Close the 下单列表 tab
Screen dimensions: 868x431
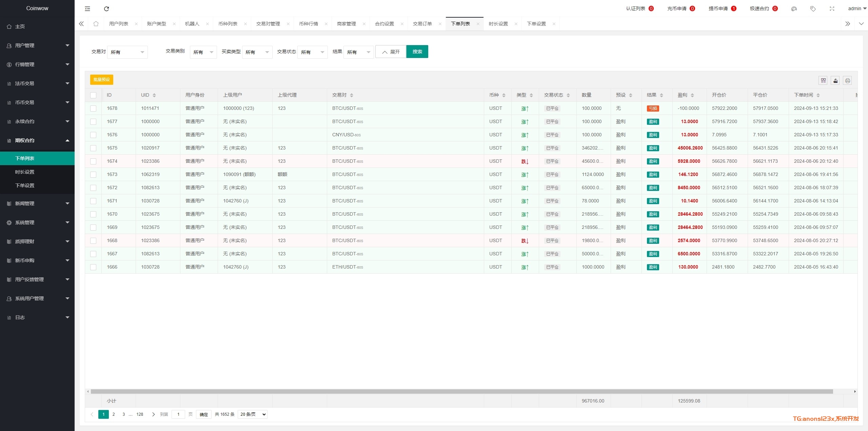478,24
